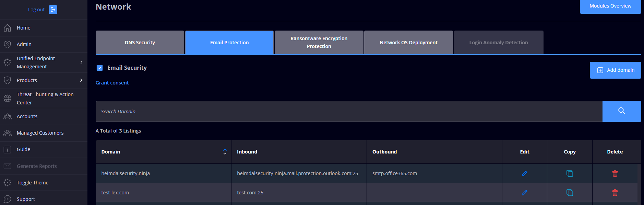Click the Admin user icon
The width and height of the screenshot is (644, 205).
7,44
